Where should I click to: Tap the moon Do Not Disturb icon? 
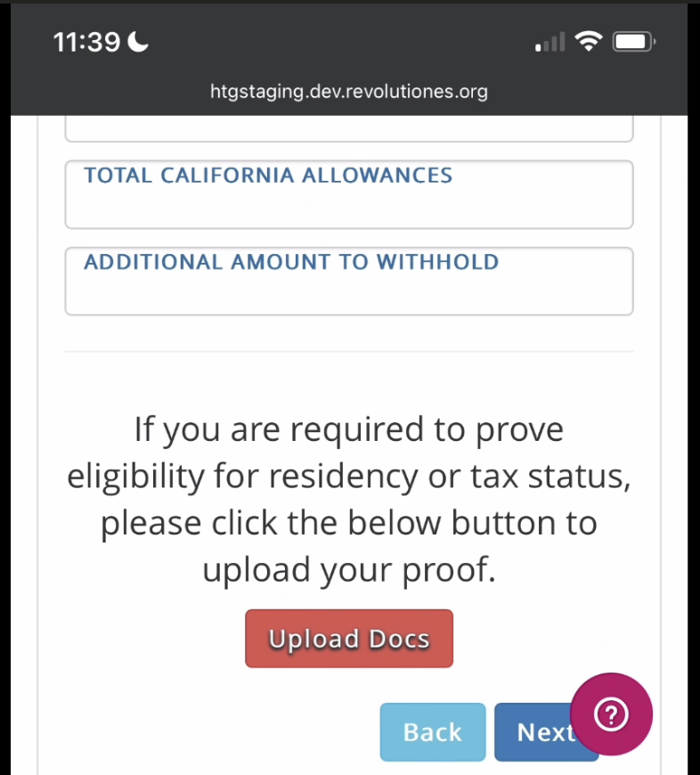tap(138, 42)
